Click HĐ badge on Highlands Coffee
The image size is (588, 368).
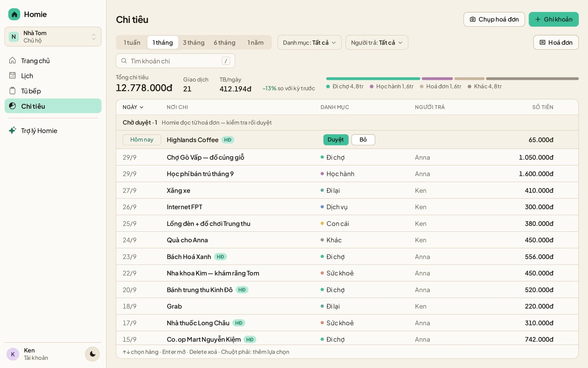[x=228, y=140]
